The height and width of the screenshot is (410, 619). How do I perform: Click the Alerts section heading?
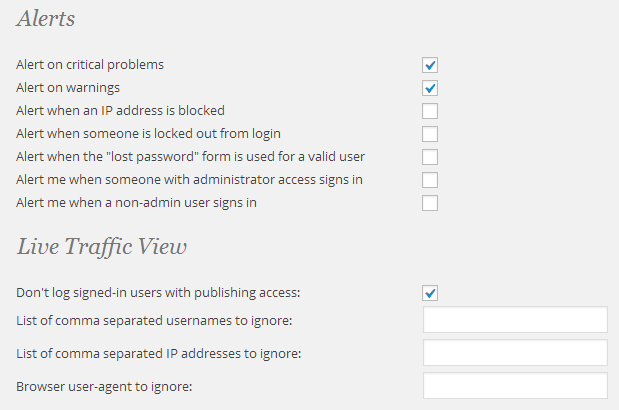[46, 19]
